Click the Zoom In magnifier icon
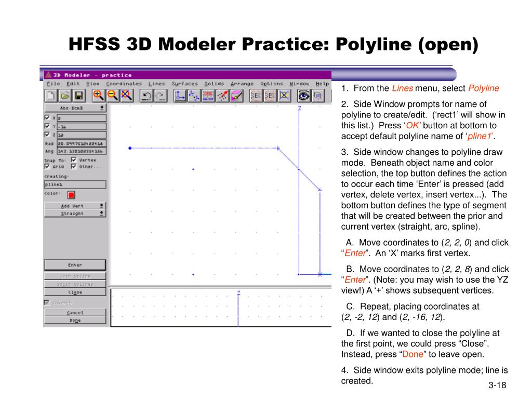This screenshot has height=399, width=532. pyautogui.click(x=98, y=96)
